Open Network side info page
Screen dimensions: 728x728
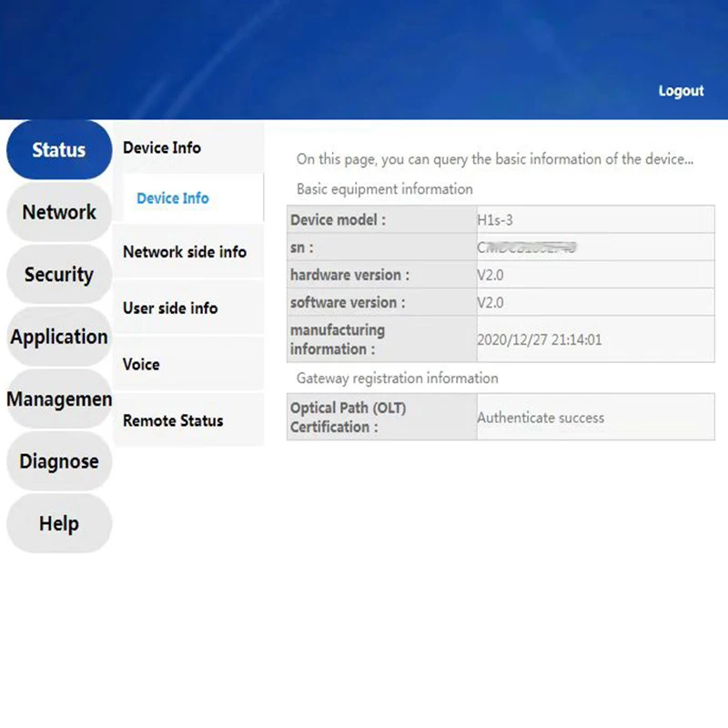[185, 252]
